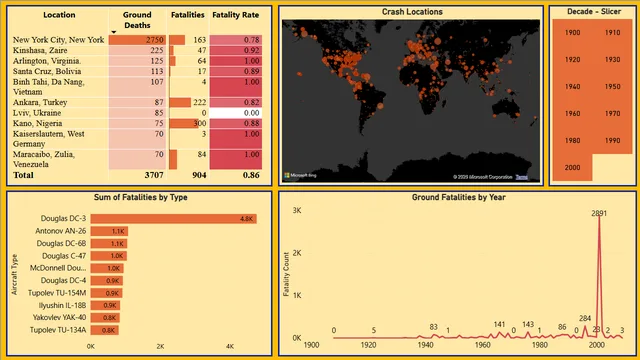Select the 1990 decade slicer tile
640x360 pixels.
click(612, 140)
